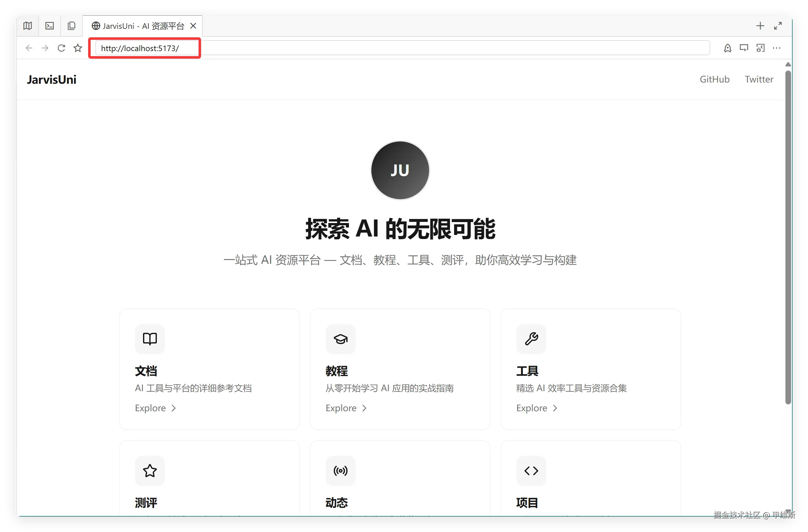The height and width of the screenshot is (532, 808).
Task: Click the code brackets icon on 项目 card
Action: tap(531, 471)
